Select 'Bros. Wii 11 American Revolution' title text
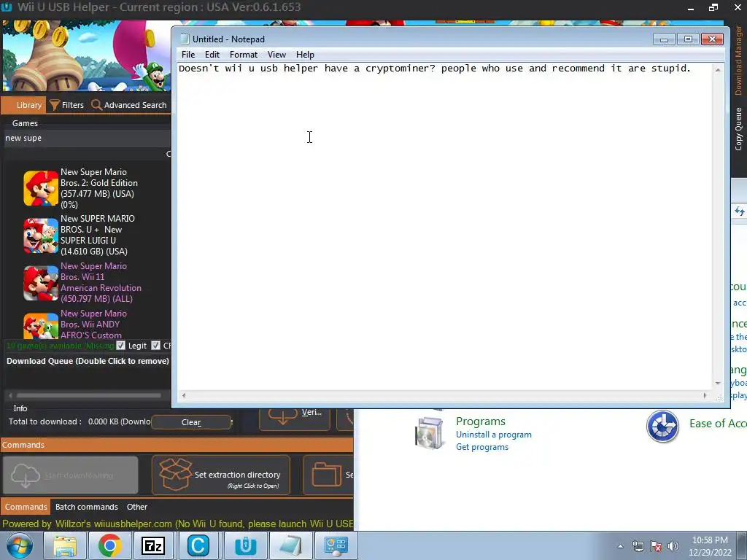 (101, 282)
